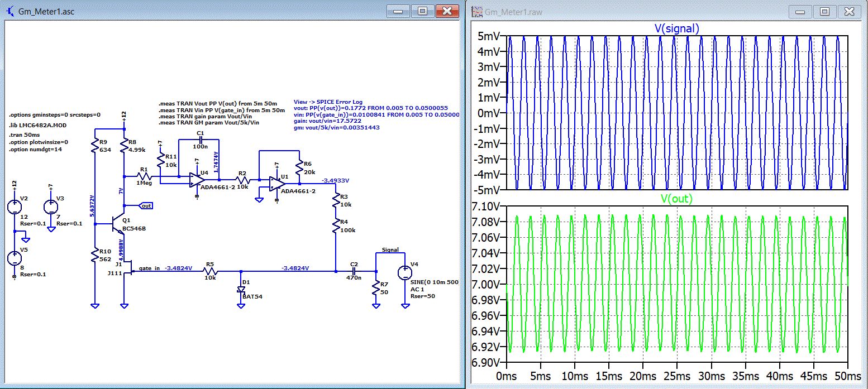Click the 'out' net label flag
This screenshot has height=389, width=868.
[x=146, y=205]
